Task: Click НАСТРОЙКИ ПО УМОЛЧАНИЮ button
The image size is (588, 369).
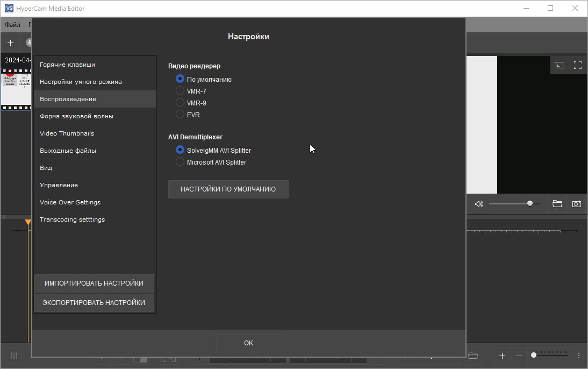Action: point(228,189)
